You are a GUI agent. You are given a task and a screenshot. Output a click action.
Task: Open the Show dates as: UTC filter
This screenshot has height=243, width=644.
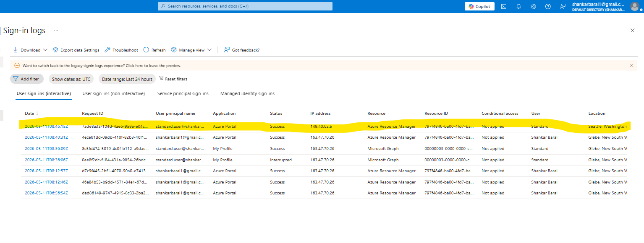point(71,79)
